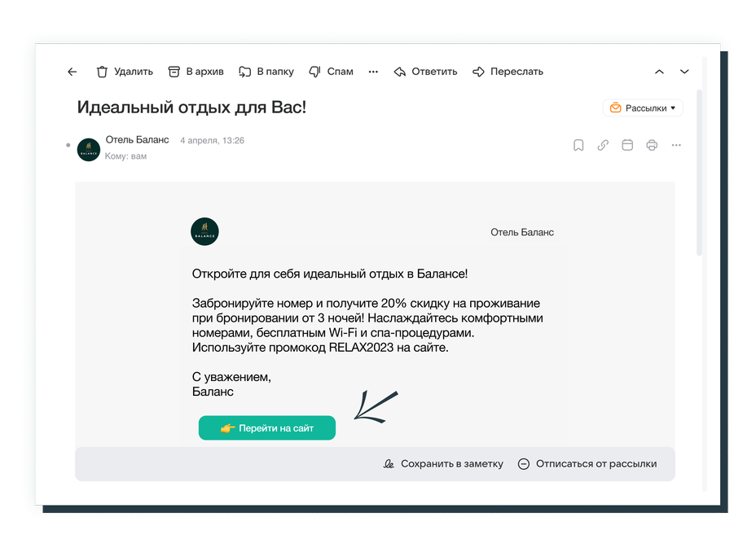Open the move to folder option
756x548 pixels.
click(266, 72)
